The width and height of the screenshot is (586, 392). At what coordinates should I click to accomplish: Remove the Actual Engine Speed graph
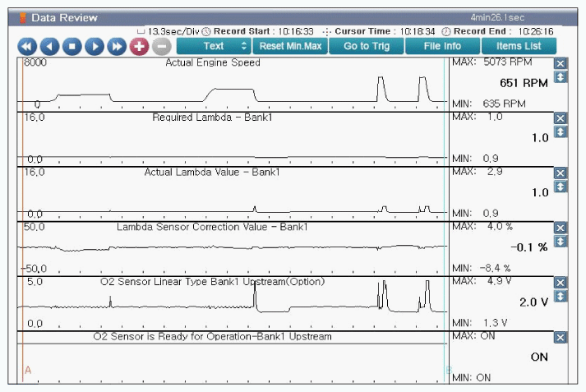[561, 64]
